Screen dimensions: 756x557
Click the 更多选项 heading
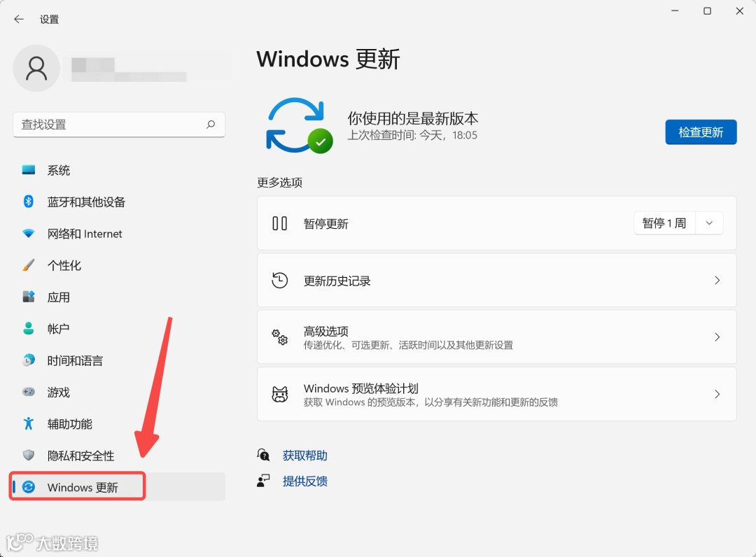(279, 183)
